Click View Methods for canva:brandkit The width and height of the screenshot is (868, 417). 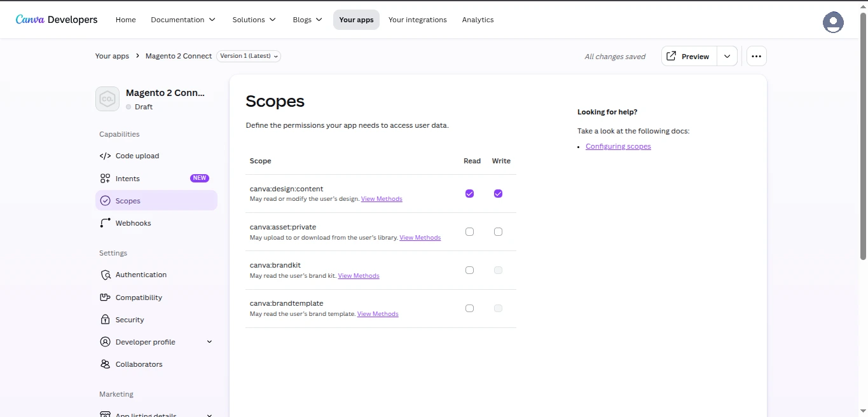click(x=359, y=276)
